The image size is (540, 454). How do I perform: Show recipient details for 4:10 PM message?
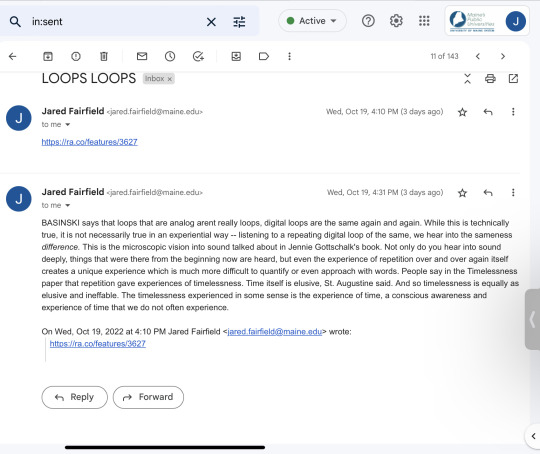pos(68,125)
